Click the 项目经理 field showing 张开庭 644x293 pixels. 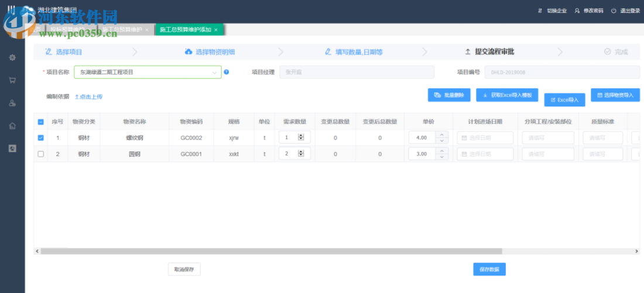pos(357,72)
